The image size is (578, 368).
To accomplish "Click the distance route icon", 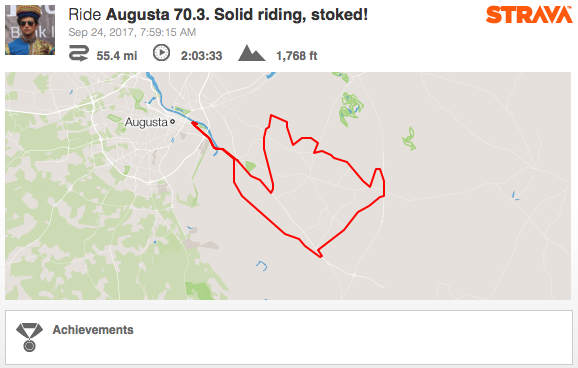I will pyautogui.click(x=79, y=53).
